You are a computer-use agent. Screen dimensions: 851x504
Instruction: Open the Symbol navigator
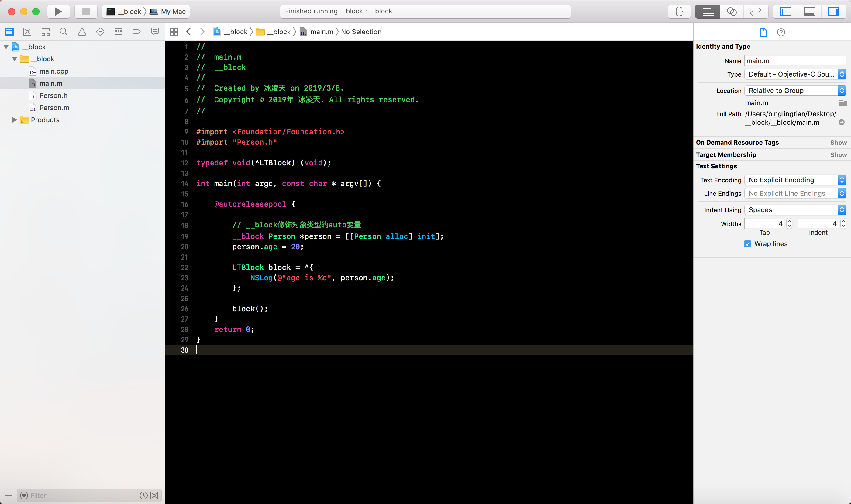coord(46,32)
